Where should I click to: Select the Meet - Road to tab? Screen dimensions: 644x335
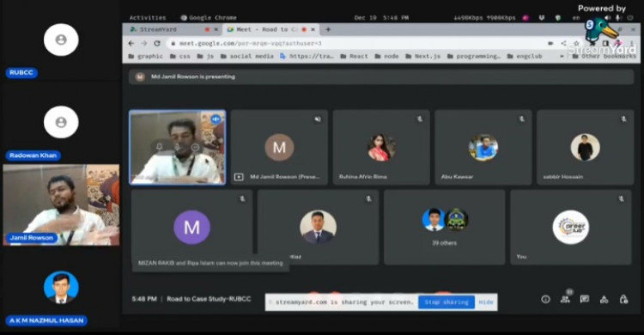click(x=271, y=29)
